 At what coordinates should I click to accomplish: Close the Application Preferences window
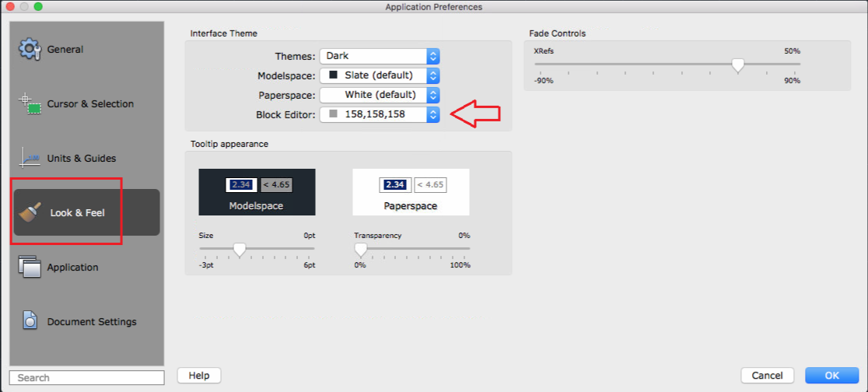pyautogui.click(x=10, y=7)
